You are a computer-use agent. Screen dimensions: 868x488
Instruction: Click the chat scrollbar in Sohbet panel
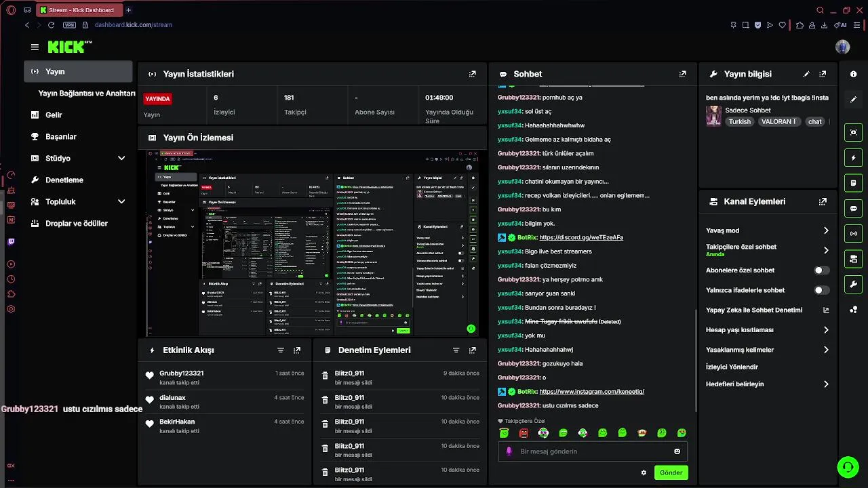[695, 359]
